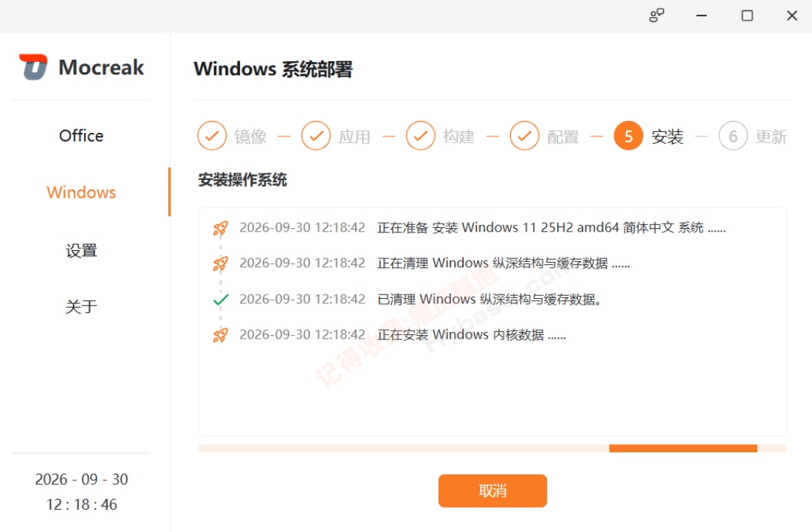The image size is (812, 532).
Task: Select the 配置 step label
Action: [563, 137]
